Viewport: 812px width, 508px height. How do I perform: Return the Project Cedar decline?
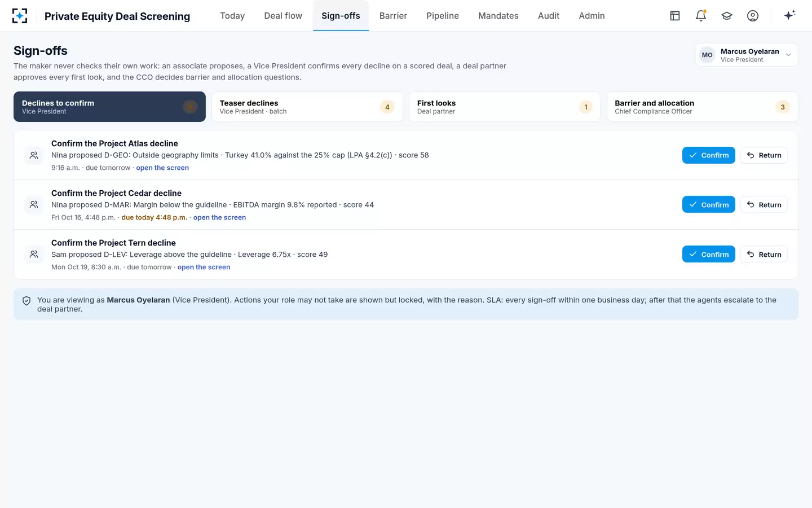pyautogui.click(x=764, y=205)
